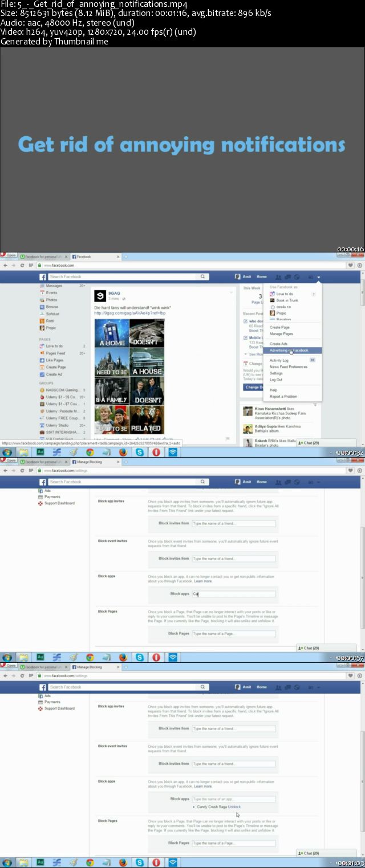Click Search Facebook box in news feed frame
The height and width of the screenshot is (868, 365).
coord(121,276)
